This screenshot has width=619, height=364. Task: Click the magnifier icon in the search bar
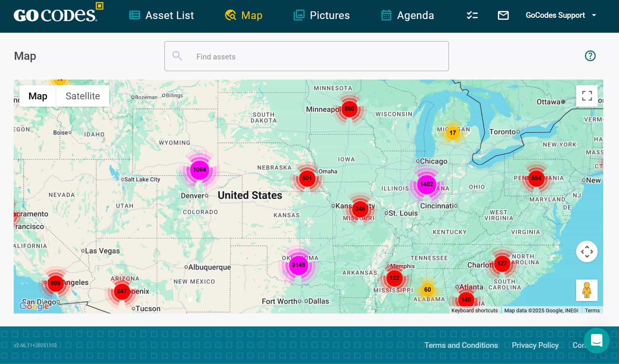[177, 56]
